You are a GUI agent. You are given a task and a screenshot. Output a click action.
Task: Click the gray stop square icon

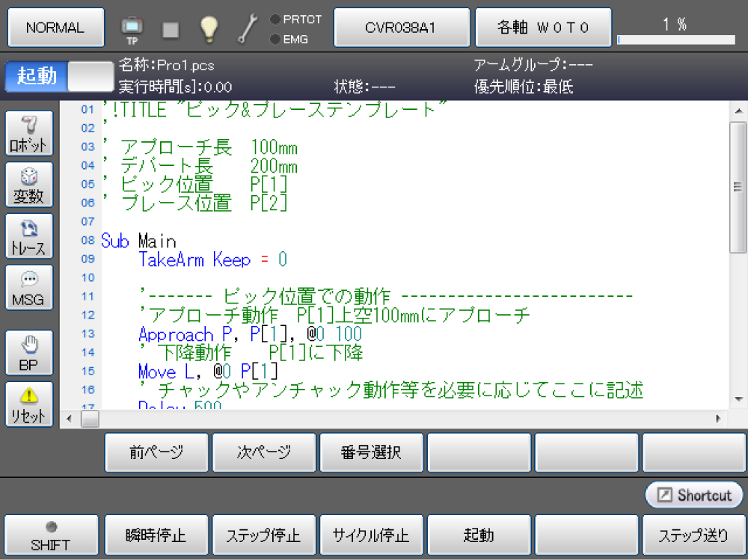(171, 29)
